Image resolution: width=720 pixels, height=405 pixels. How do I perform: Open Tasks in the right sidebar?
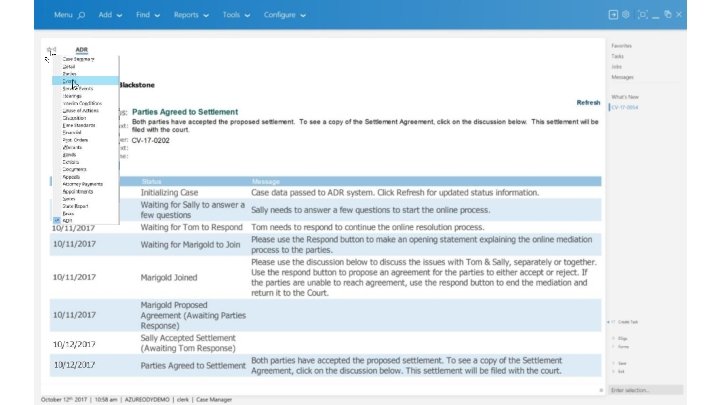tap(617, 56)
